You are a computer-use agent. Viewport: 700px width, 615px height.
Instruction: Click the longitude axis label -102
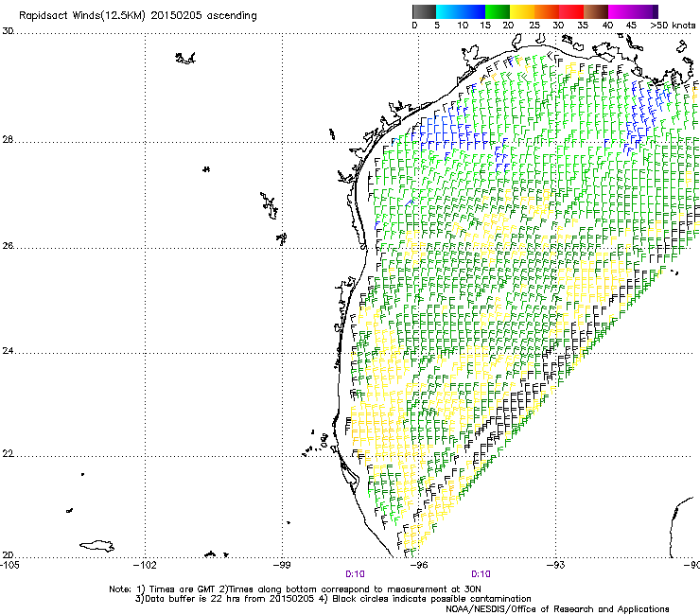click(x=145, y=565)
